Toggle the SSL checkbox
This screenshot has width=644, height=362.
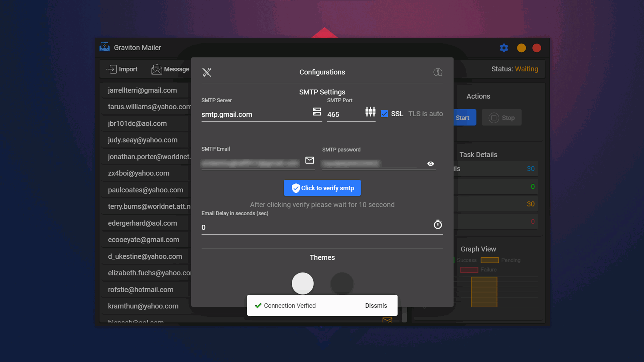(384, 114)
